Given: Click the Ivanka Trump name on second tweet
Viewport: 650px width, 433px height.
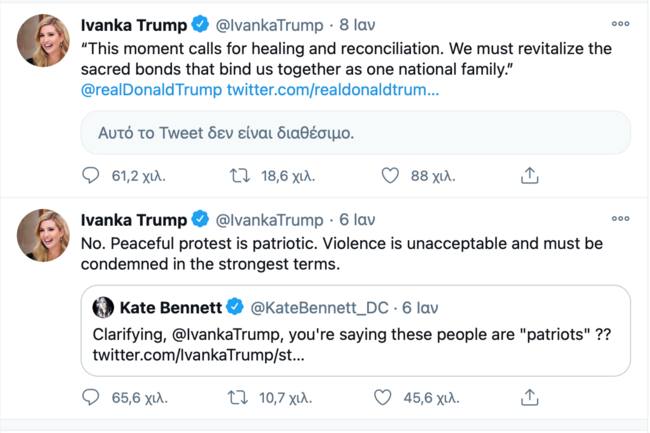Looking at the screenshot, I should point(135,220).
